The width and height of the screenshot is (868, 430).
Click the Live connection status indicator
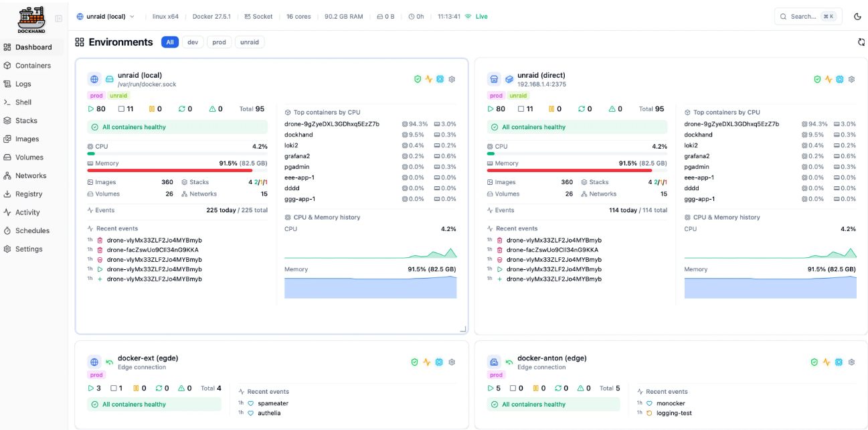tap(476, 17)
